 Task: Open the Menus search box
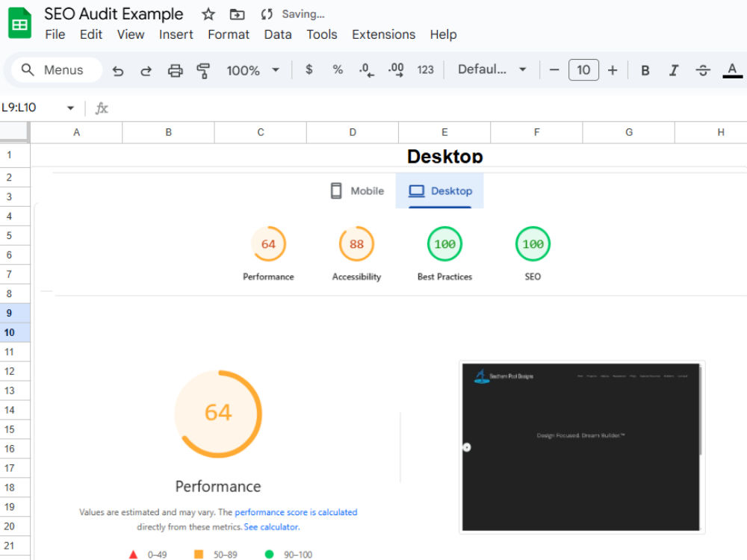(56, 70)
